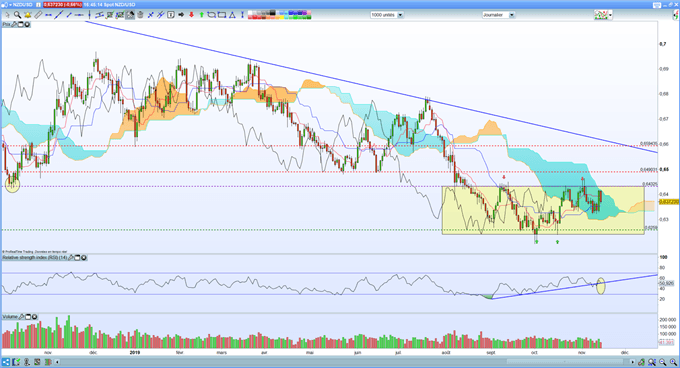The height and width of the screenshot is (368, 680).
Task: Choose the Fibonacci retracement tool
Action: tap(110, 15)
